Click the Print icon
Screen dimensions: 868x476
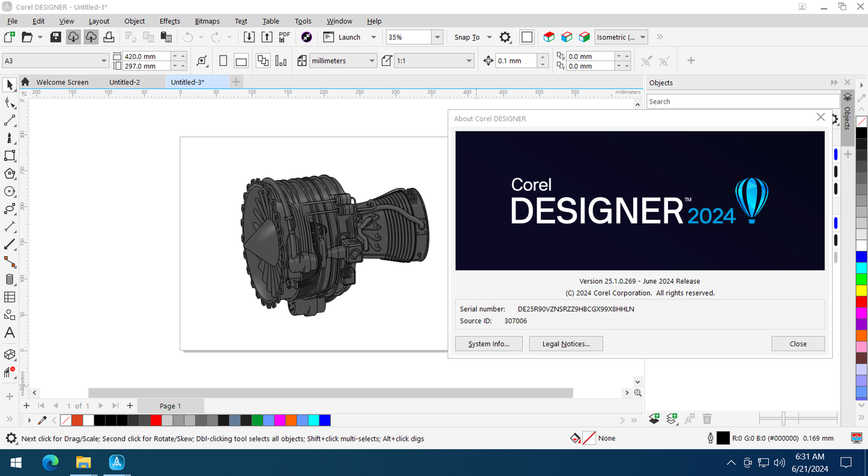(x=108, y=37)
